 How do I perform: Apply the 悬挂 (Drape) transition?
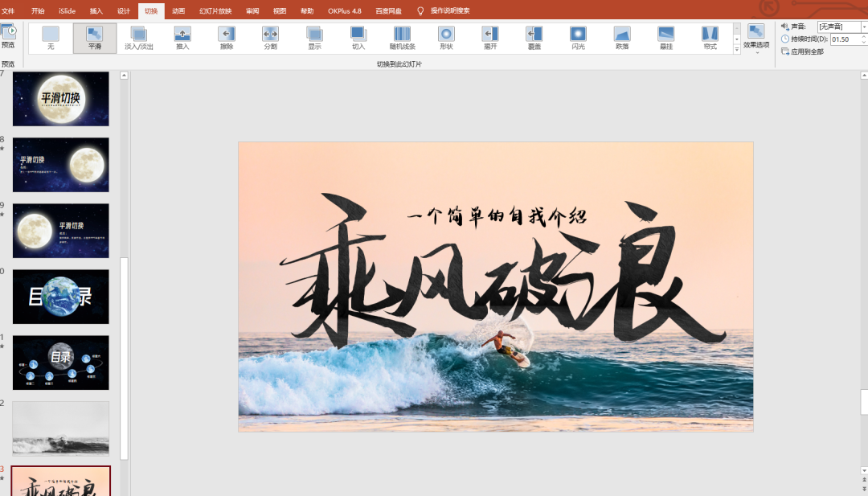coord(666,39)
